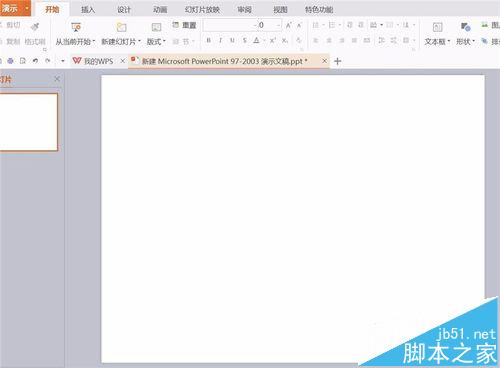This screenshot has height=368, width=500.
Task: Click the increase indent icon
Action: [x=361, y=25]
